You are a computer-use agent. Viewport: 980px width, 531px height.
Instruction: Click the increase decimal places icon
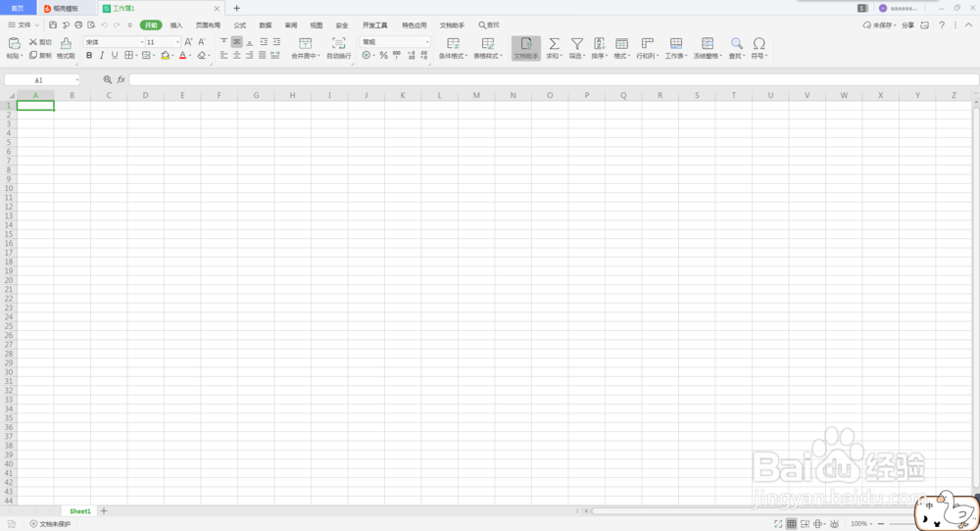pos(411,56)
